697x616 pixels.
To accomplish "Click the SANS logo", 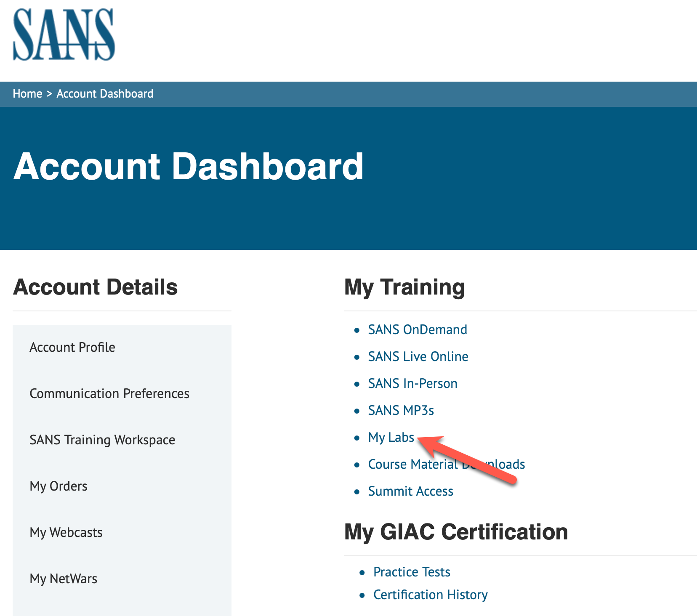I will 64,35.
